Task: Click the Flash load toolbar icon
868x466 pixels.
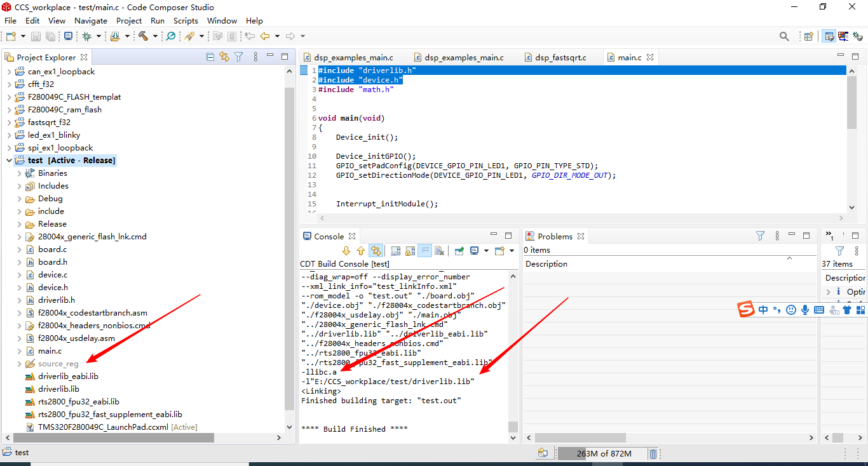Action: [115, 36]
